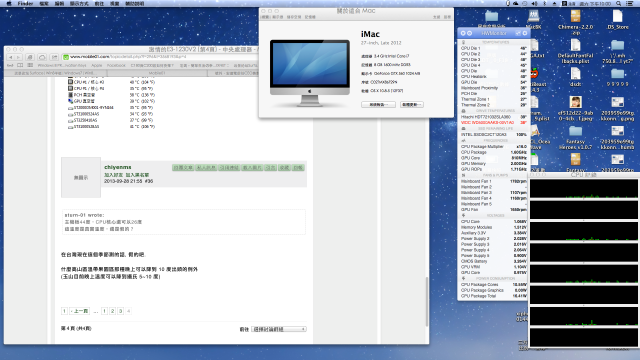This screenshot has width=640, height=360.
Task: Click Safari back navigation arrow
Action: click(x=11, y=57)
